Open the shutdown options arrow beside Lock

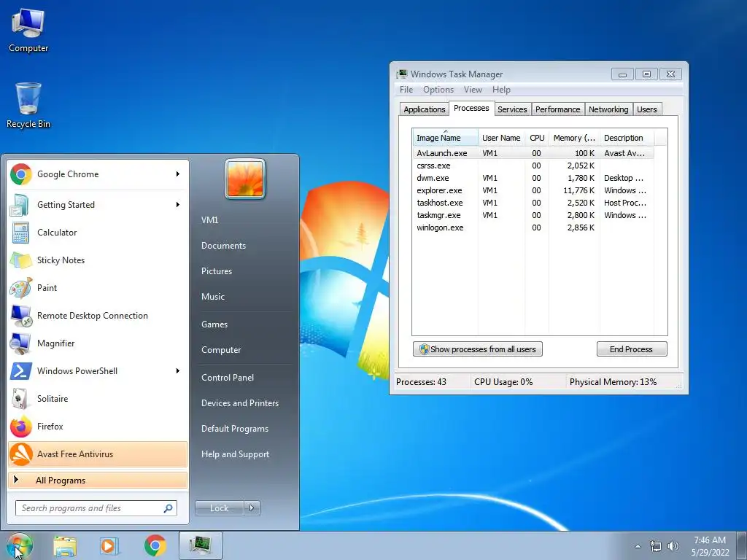tap(252, 508)
